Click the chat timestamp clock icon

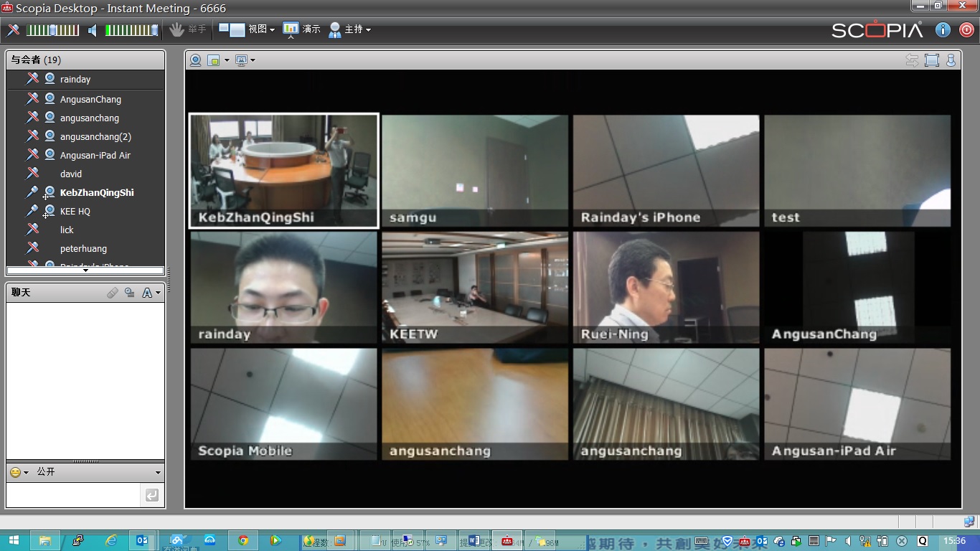click(130, 293)
